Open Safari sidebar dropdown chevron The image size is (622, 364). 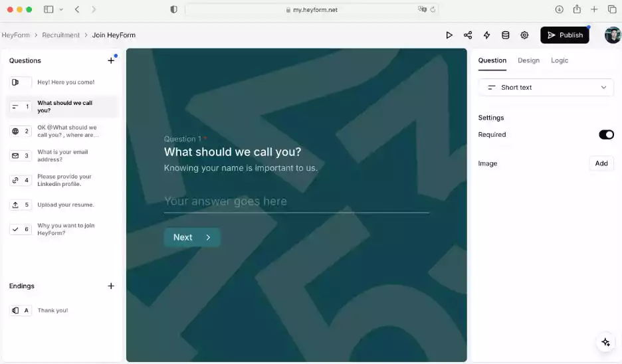pos(61,9)
